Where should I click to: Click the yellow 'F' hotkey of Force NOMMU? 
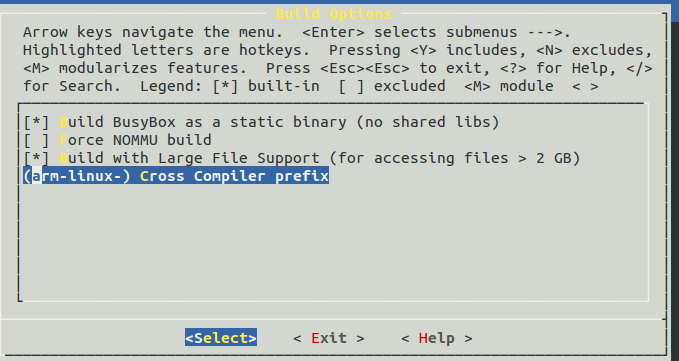[63, 140]
